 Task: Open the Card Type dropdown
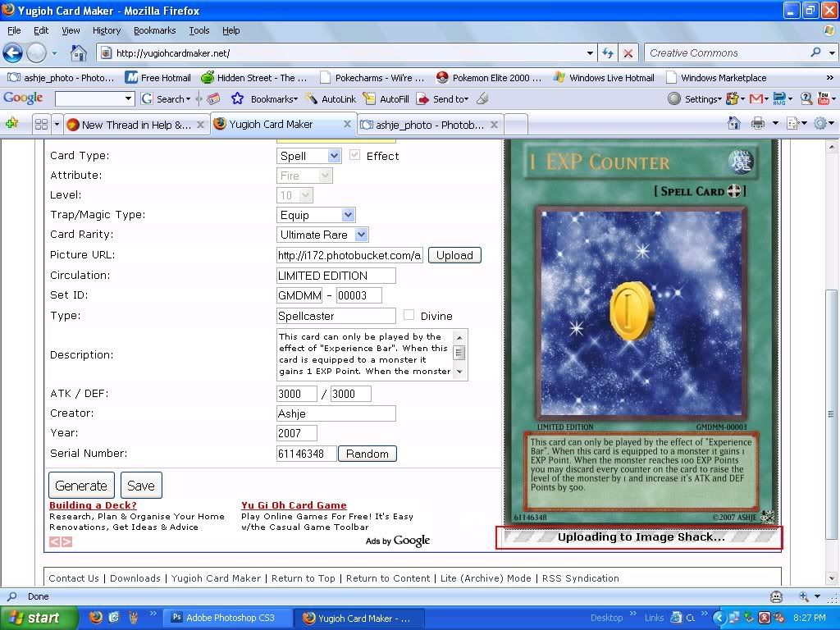(x=309, y=156)
